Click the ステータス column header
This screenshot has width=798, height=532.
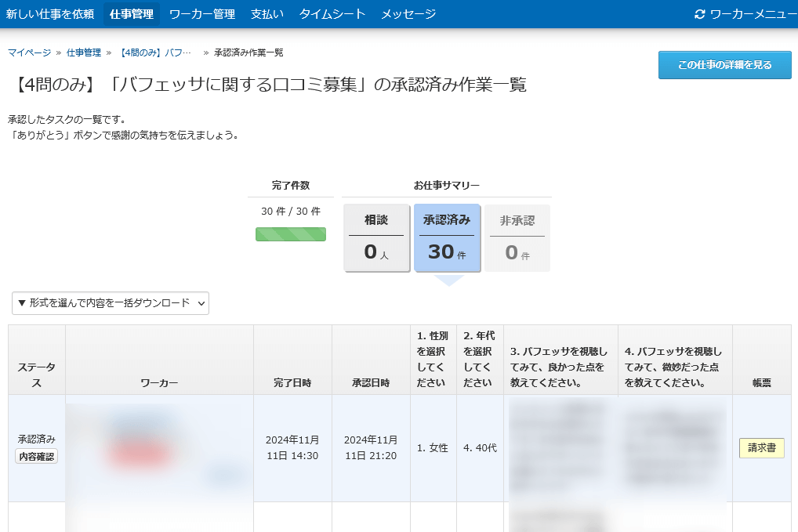tap(37, 360)
